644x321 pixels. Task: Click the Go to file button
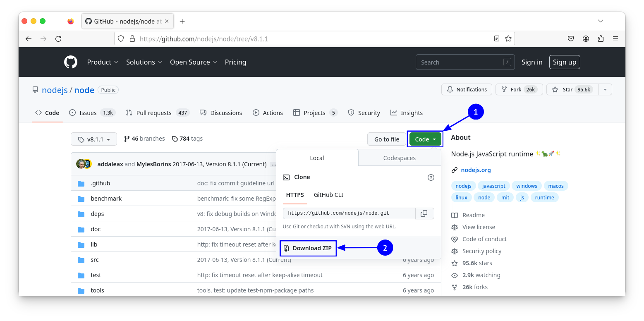pyautogui.click(x=387, y=139)
